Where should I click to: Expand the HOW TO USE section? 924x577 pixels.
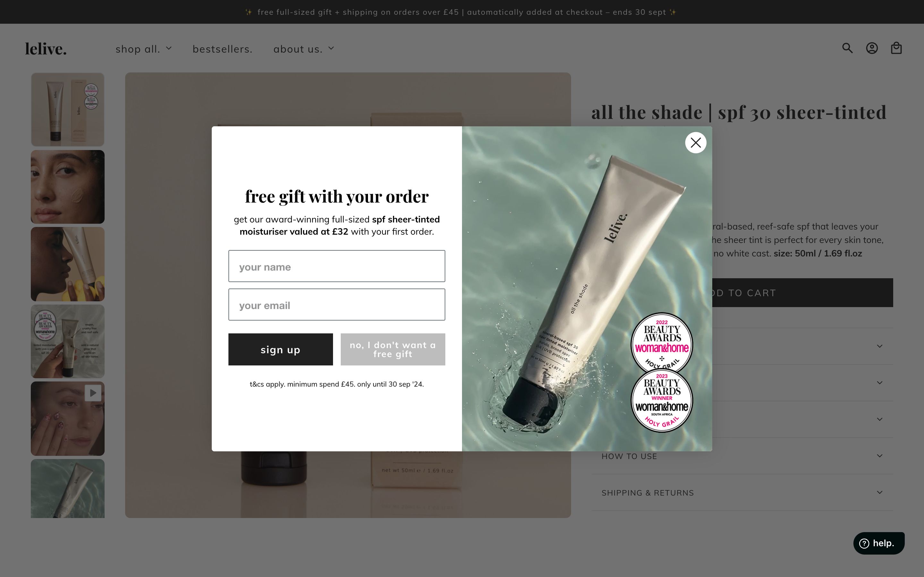[742, 456]
